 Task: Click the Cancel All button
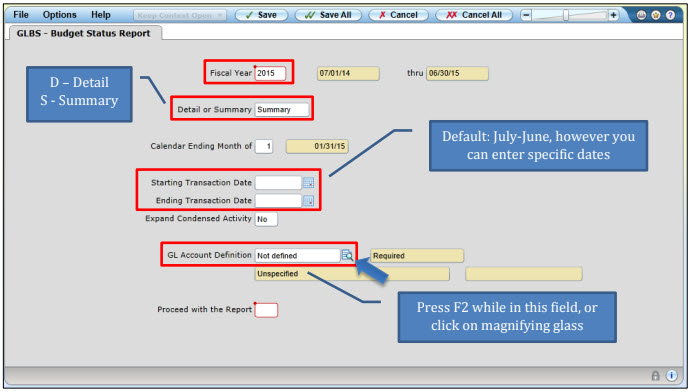click(x=474, y=15)
